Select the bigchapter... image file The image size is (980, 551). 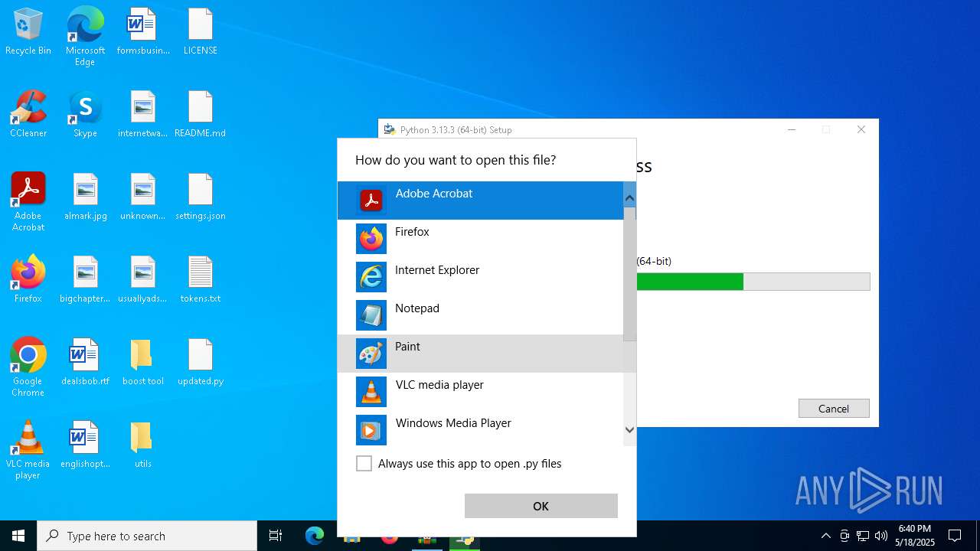(x=85, y=280)
